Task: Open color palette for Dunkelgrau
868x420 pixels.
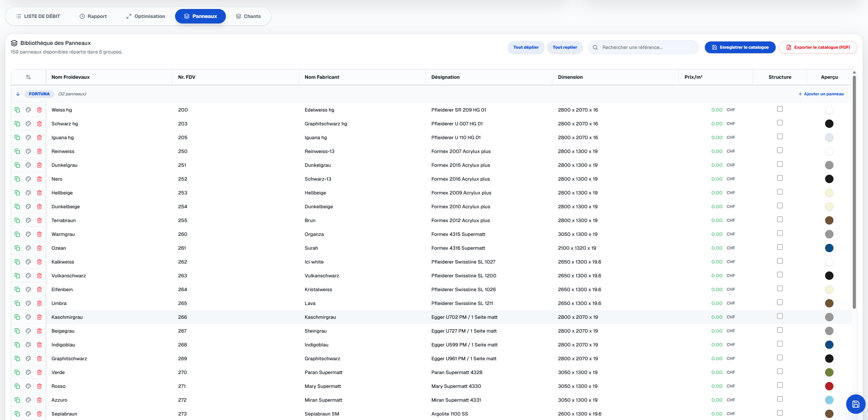Action: pyautogui.click(x=28, y=165)
